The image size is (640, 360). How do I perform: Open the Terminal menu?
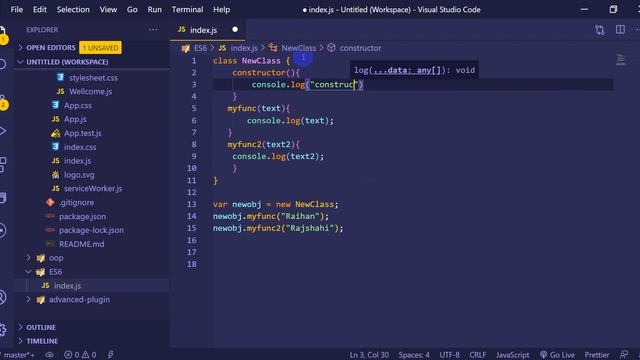[x=187, y=9]
